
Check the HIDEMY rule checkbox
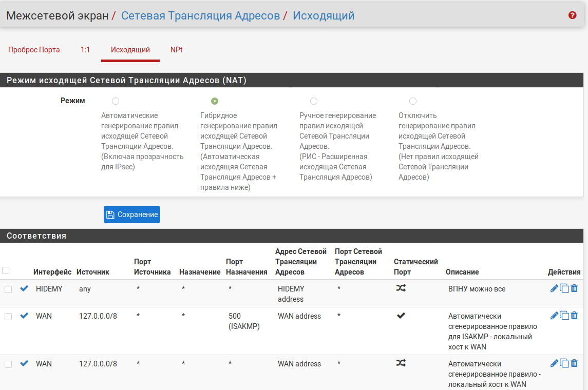coord(8,289)
